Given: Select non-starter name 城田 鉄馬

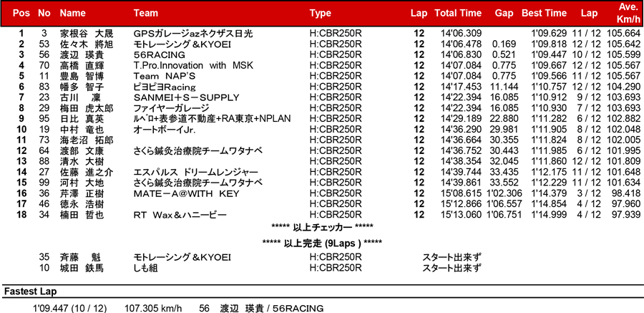Looking at the screenshot, I should click(82, 269).
